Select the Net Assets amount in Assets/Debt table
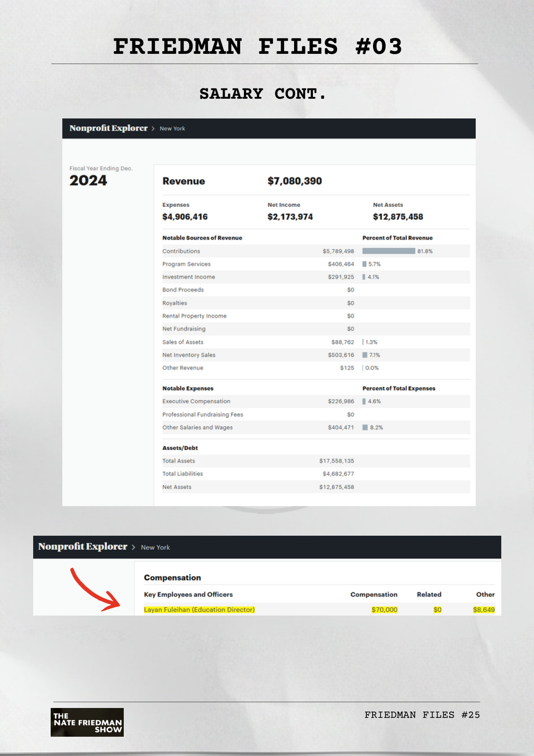Viewport: 534px width, 756px height. coord(337,487)
